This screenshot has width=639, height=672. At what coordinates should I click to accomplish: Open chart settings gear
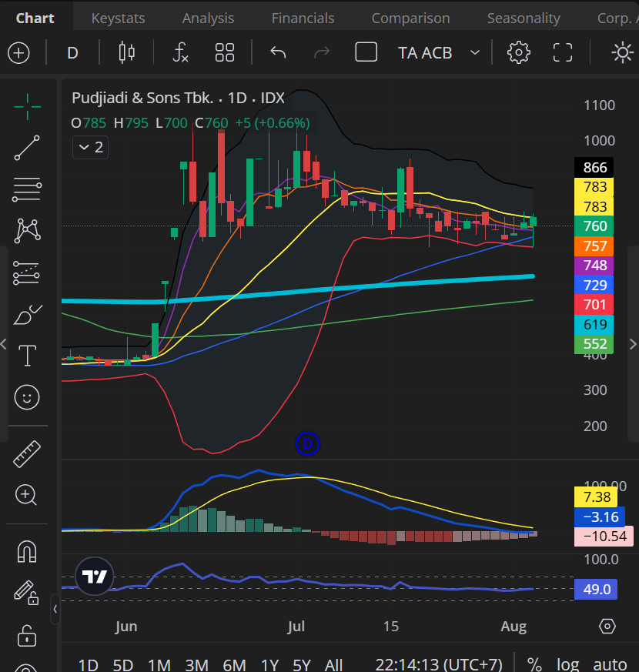519,52
